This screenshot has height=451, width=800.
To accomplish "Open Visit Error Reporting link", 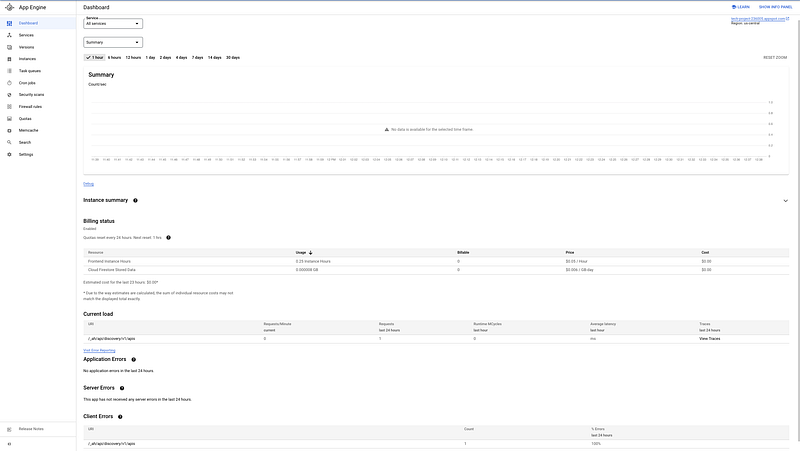I will click(x=99, y=350).
